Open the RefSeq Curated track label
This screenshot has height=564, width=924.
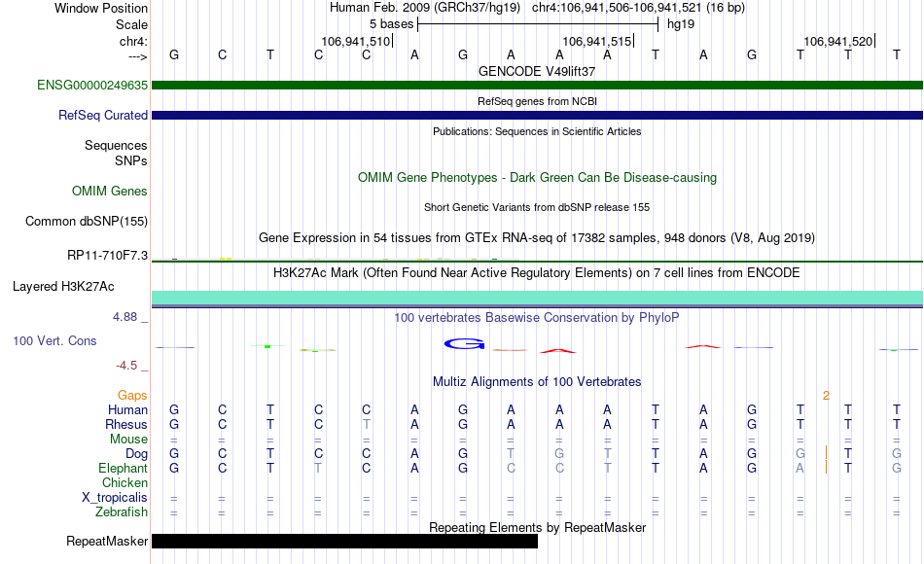pyautogui.click(x=102, y=115)
